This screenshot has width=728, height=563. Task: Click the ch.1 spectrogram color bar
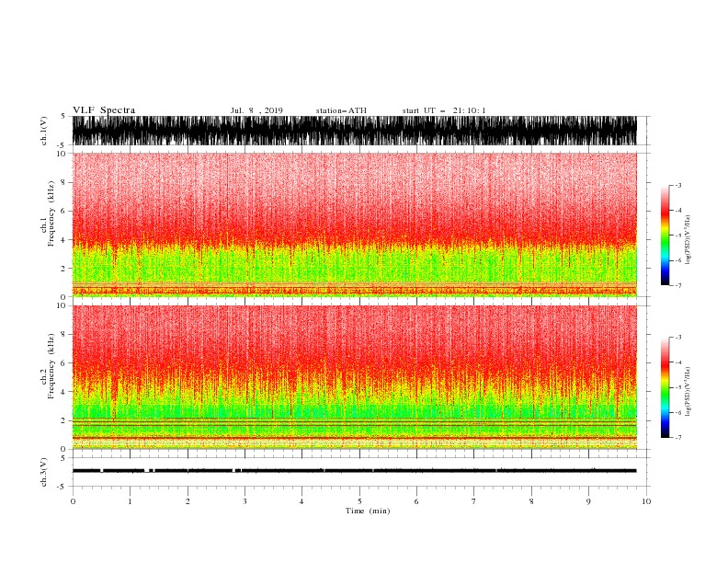665,236
